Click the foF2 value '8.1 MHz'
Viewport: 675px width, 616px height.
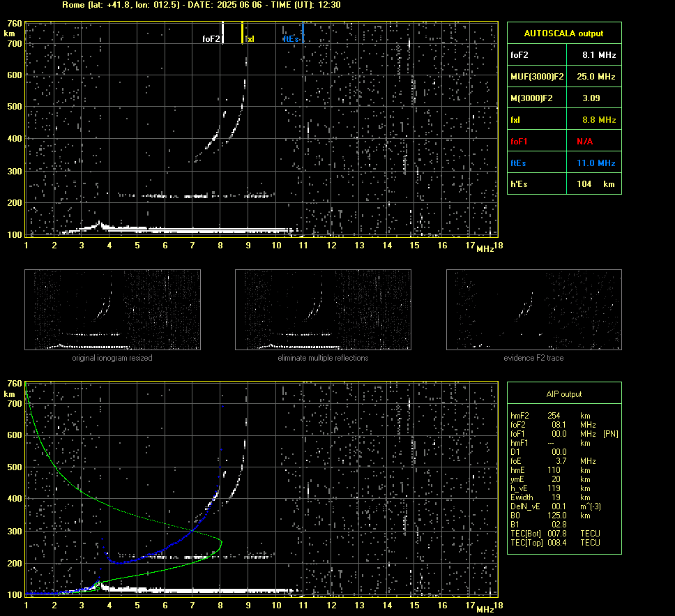pos(599,55)
